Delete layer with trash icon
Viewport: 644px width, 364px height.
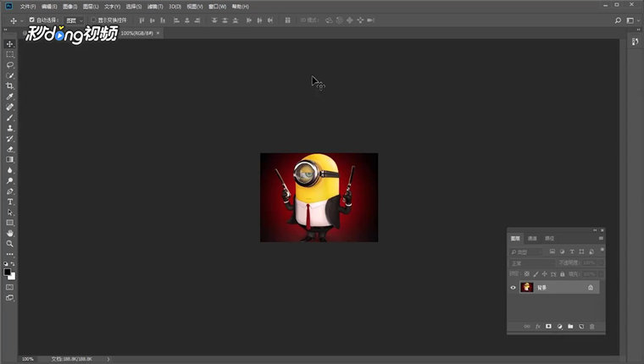pos(591,327)
